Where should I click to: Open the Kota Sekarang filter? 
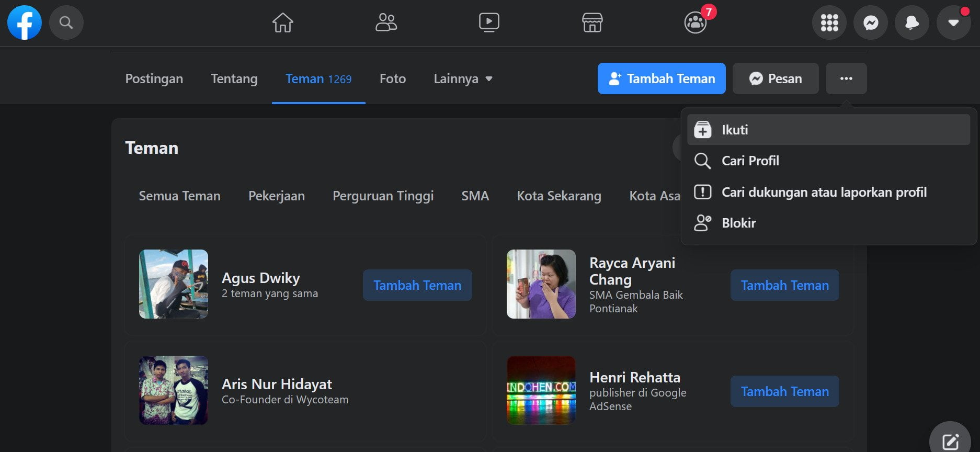(x=559, y=196)
